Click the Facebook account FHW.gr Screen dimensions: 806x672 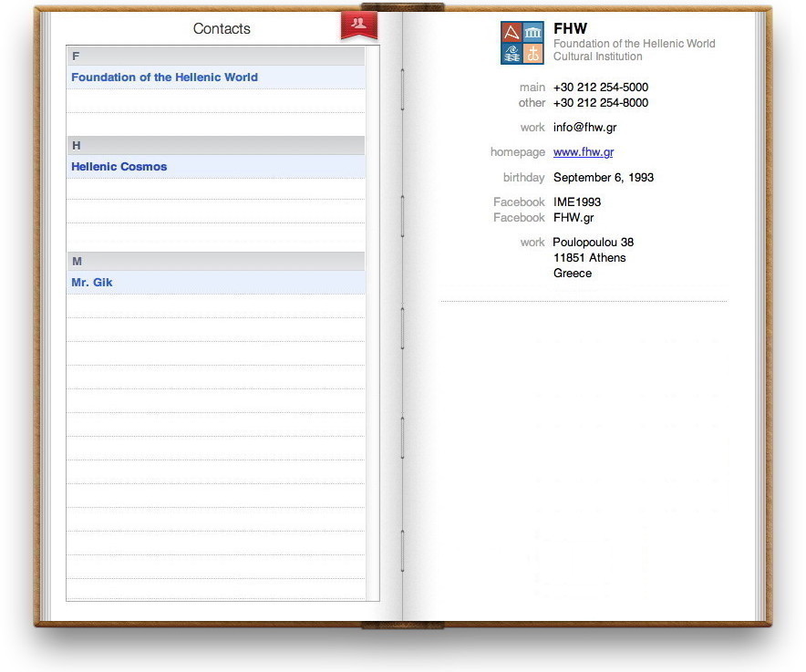coord(573,218)
